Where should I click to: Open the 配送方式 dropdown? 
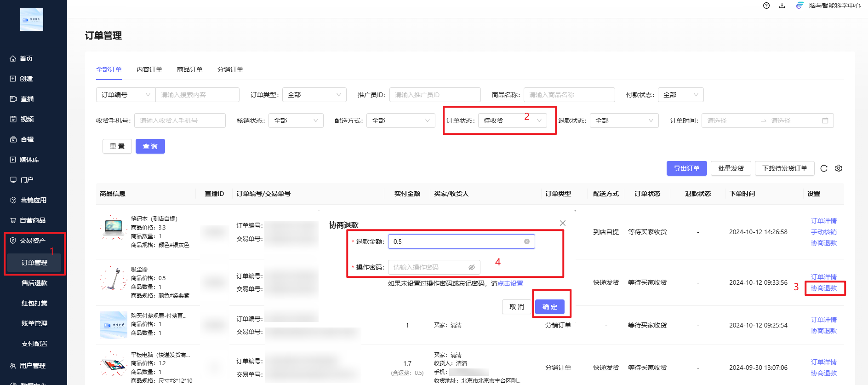pos(400,121)
